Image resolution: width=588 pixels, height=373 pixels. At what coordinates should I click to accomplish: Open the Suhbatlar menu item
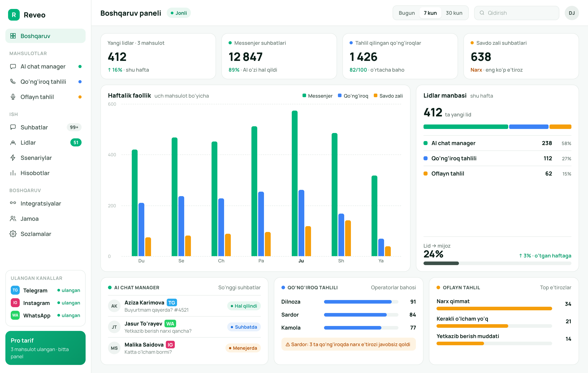click(45, 127)
